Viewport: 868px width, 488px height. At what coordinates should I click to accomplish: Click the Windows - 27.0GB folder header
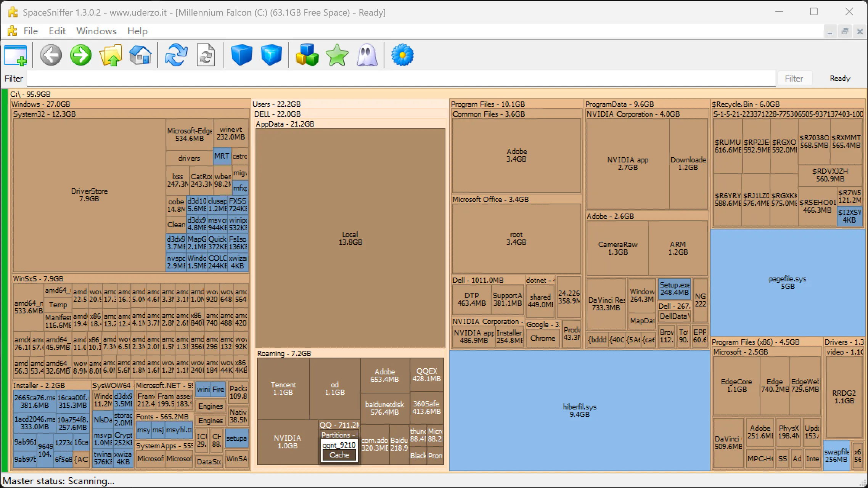click(x=41, y=104)
